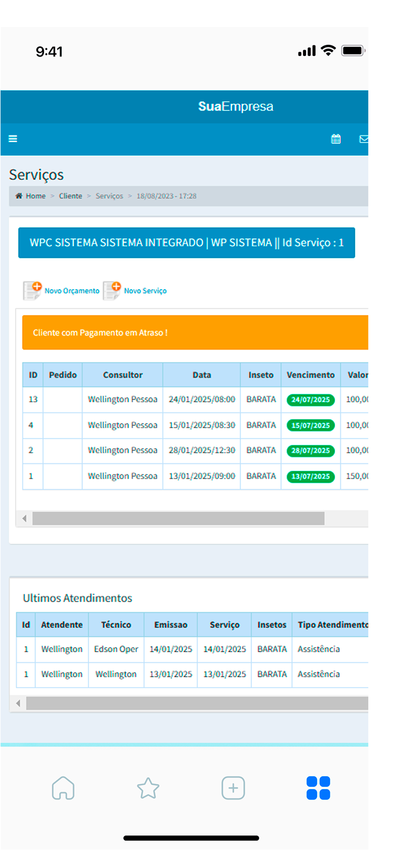The height and width of the screenshot is (868, 401).
Task: Click the services table horizontal scrollbar thumb
Action: pyautogui.click(x=178, y=518)
